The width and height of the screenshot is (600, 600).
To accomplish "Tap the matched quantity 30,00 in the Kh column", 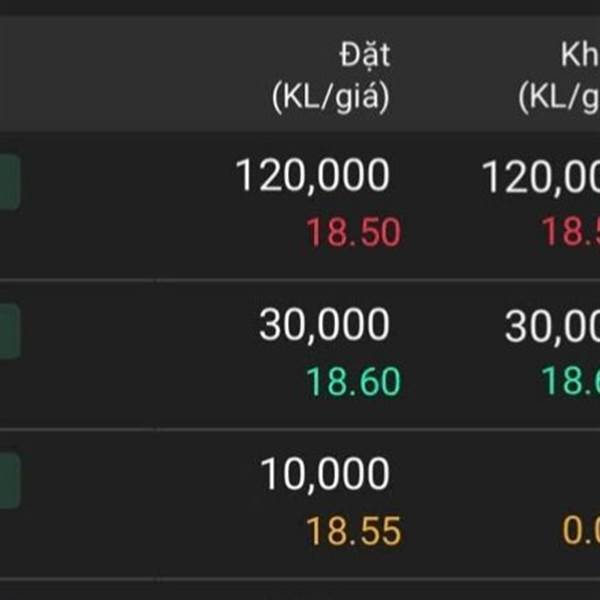I will click(553, 326).
